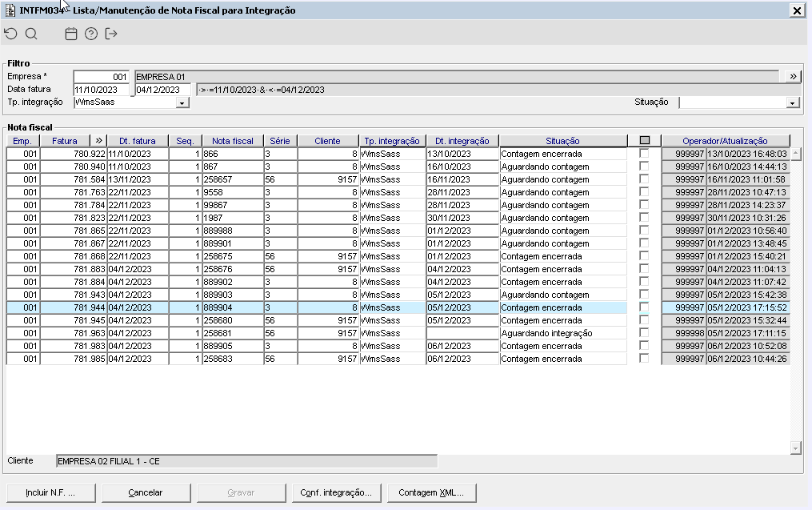Check the box for nota fiscal 866
This screenshot has width=812, height=510.
(644, 154)
